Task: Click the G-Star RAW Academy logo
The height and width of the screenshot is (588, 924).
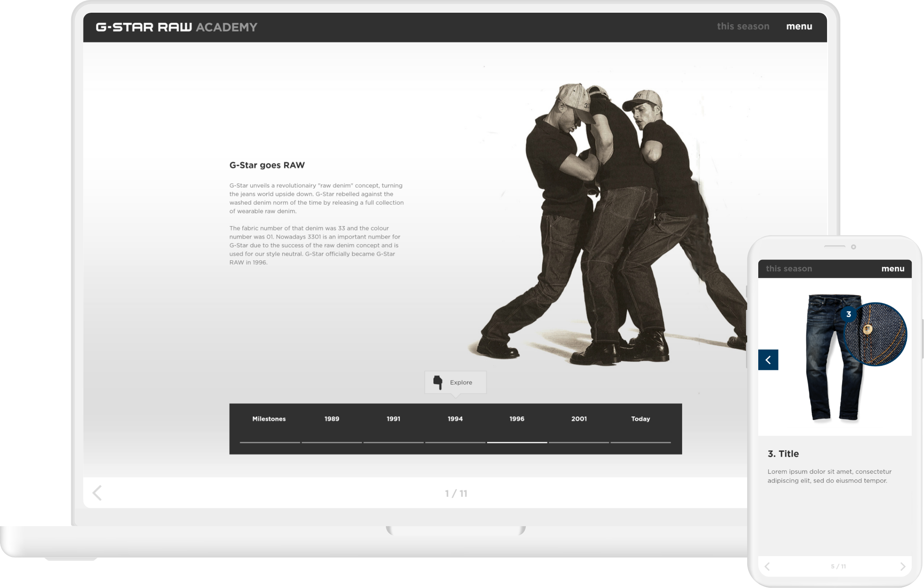Action: coord(176,27)
